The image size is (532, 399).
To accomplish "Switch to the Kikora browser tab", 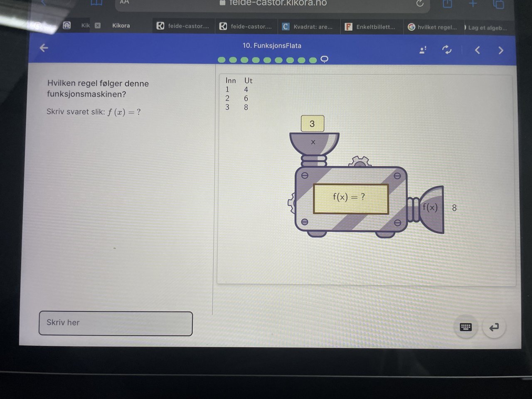I will point(121,25).
